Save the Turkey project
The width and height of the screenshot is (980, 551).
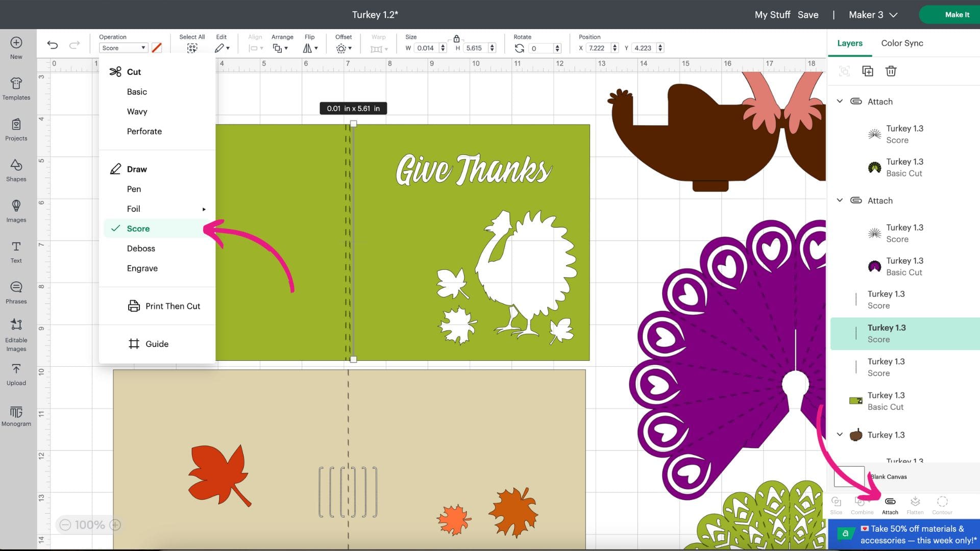[x=808, y=15]
